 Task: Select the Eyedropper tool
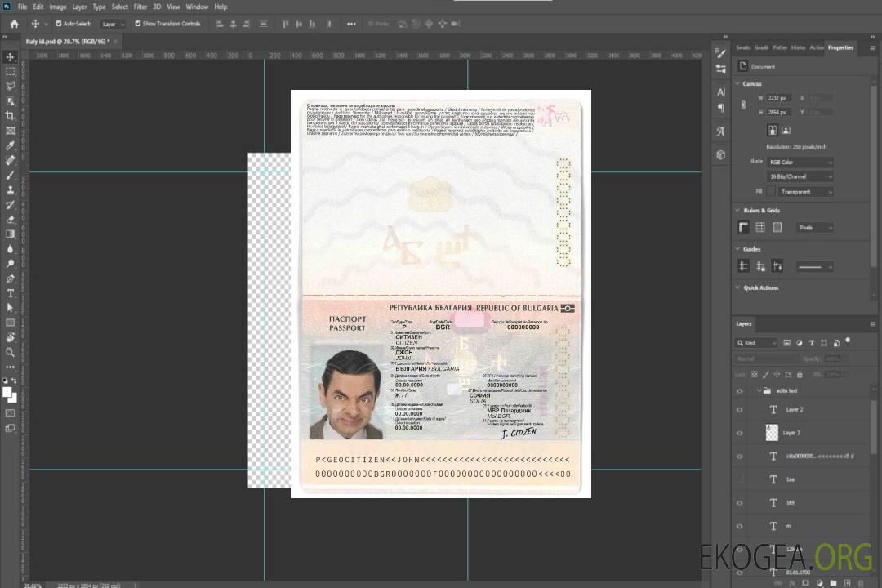point(10,145)
